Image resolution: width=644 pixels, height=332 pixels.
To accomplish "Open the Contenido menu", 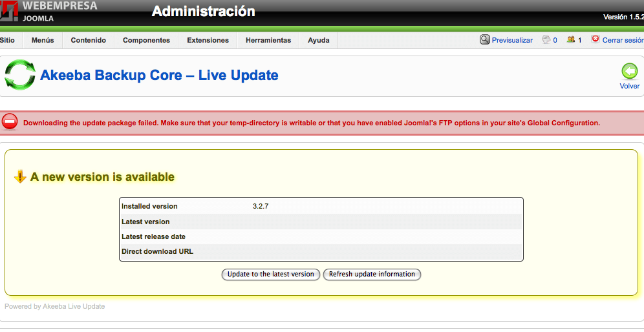I will (x=89, y=40).
